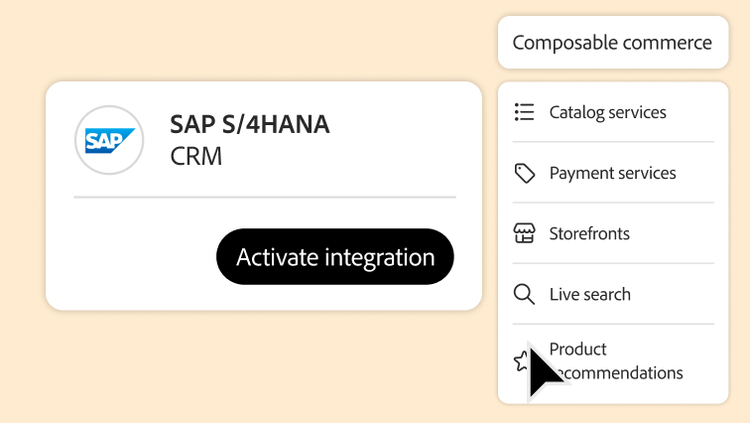Open the Composable commerce header
The height and width of the screenshot is (423, 750).
coord(612,43)
